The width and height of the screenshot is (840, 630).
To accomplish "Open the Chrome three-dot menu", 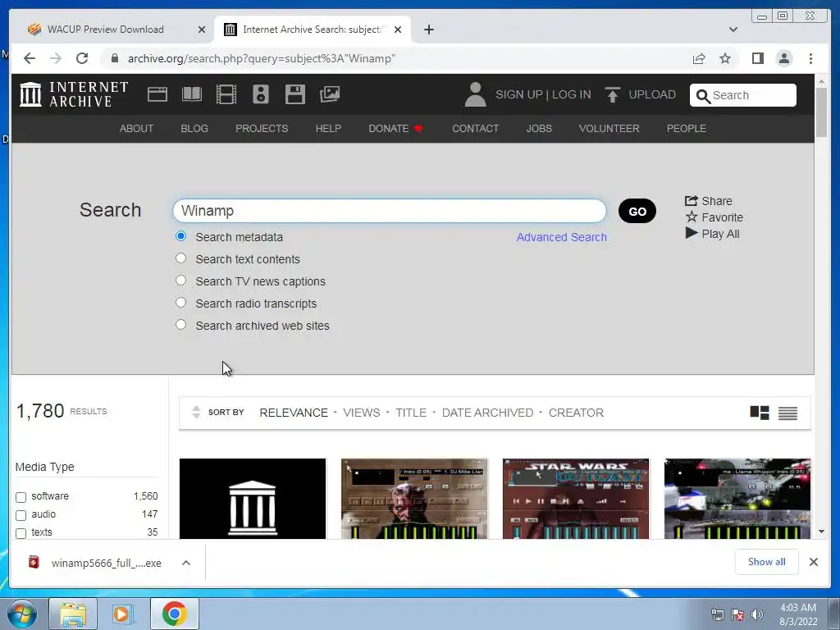I will [810, 58].
